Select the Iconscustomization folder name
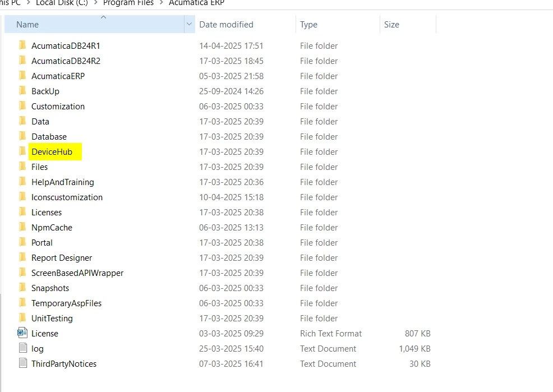This screenshot has height=392, width=553. pyautogui.click(x=67, y=197)
